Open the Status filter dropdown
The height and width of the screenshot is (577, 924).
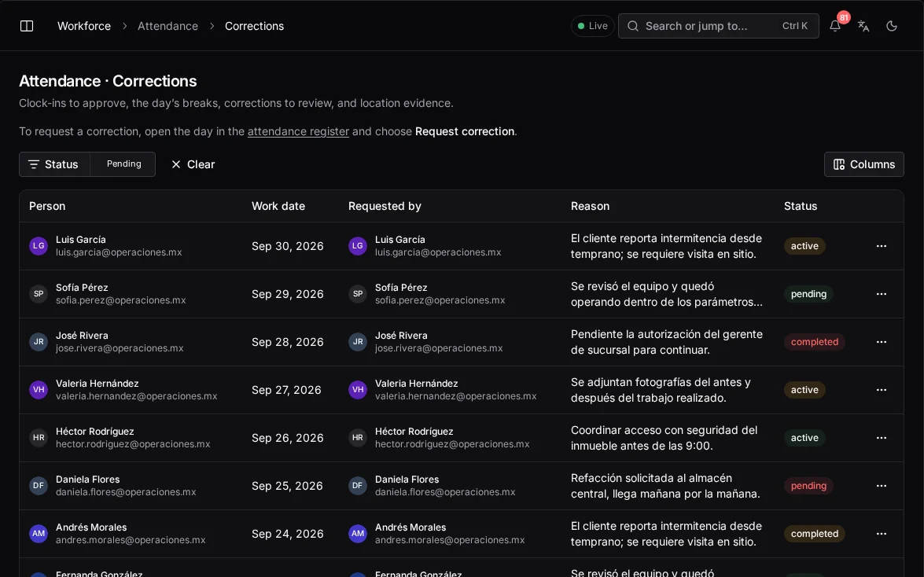[54, 164]
